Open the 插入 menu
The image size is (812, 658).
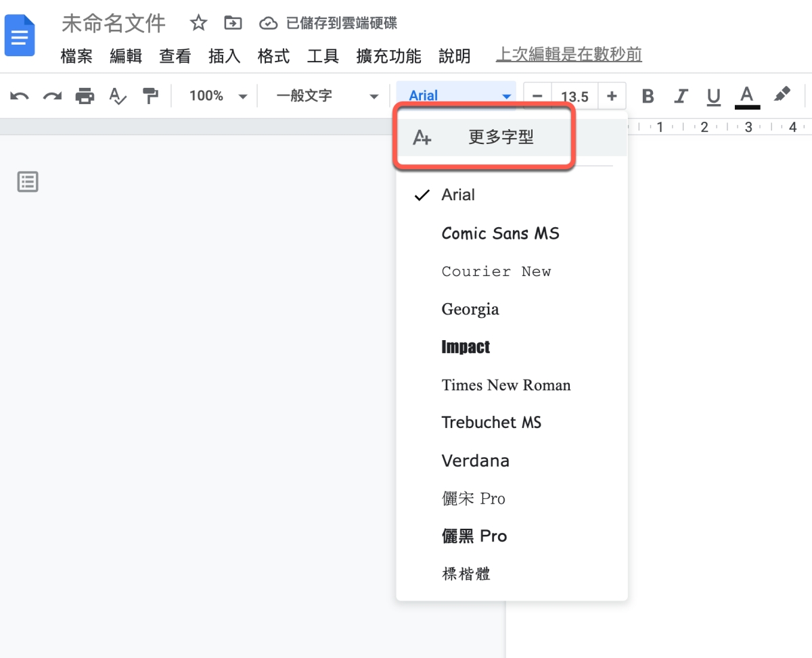pos(225,56)
